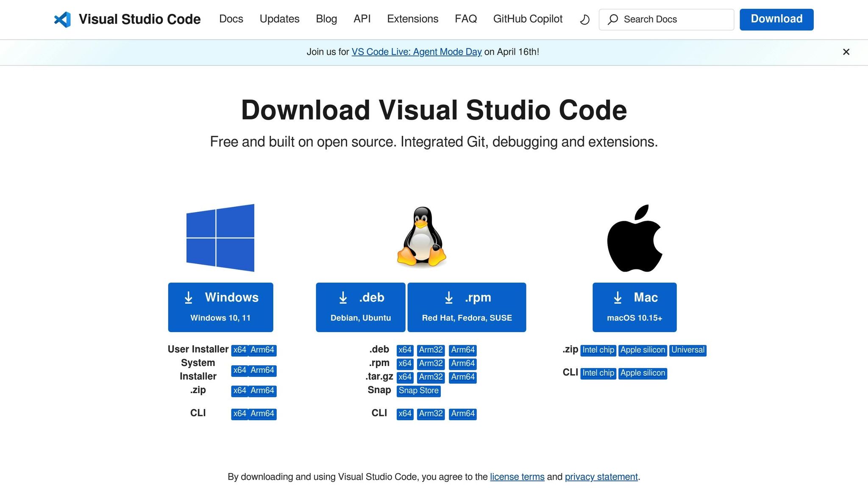Click the 'Download Visual Studio Code' heading

(x=434, y=110)
